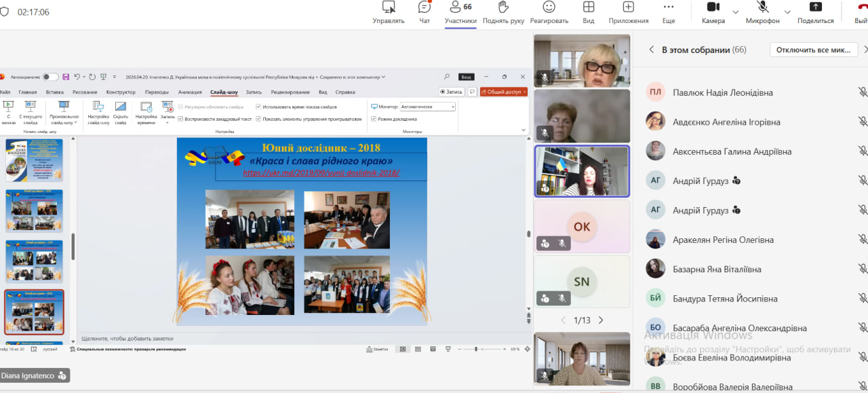Viewport: 868px width, 393px height.
Task: Go to next page of video gallery
Action: [x=601, y=320]
